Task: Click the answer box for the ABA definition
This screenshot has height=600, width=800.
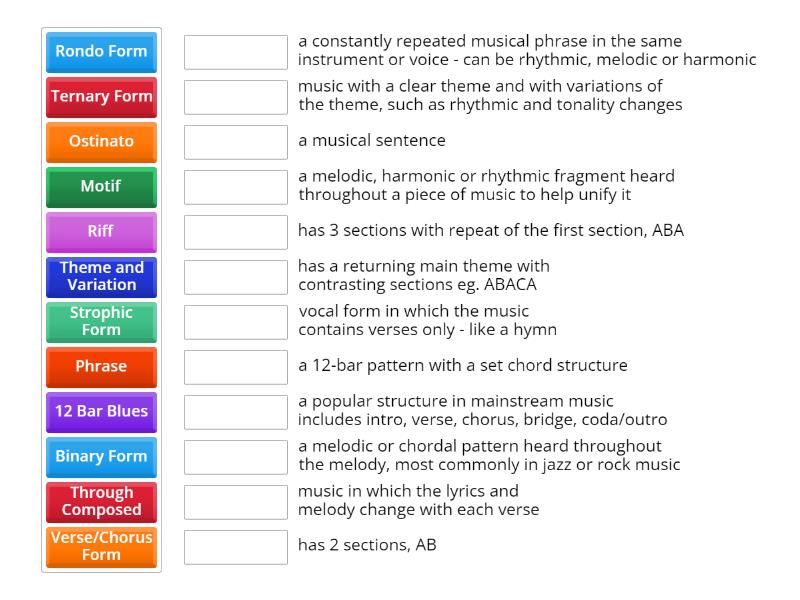Action: pos(236,232)
